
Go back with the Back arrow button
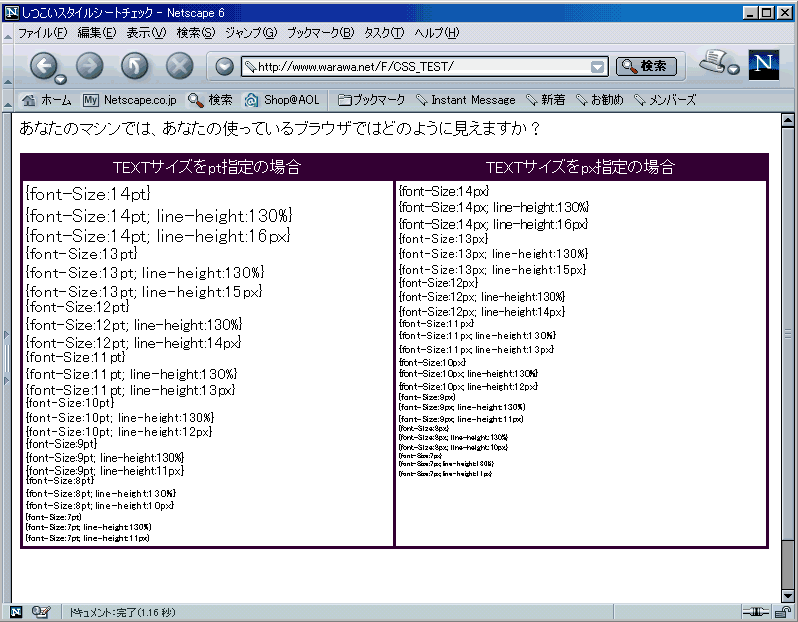coord(43,66)
